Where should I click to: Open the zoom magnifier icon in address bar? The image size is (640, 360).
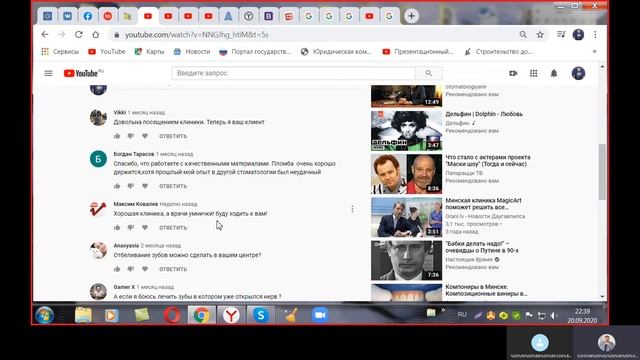(x=523, y=35)
